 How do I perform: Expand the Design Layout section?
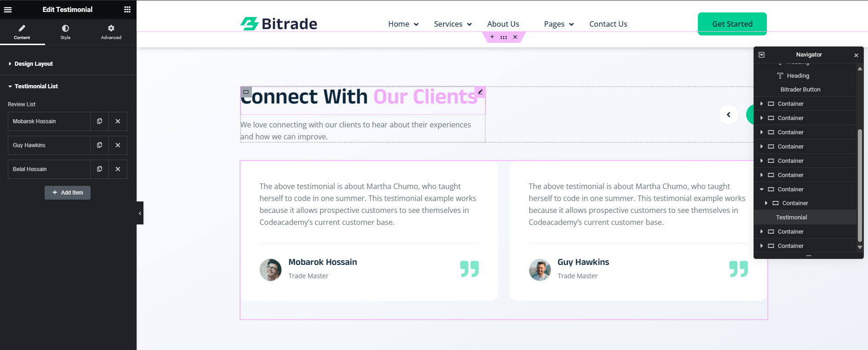(34, 64)
